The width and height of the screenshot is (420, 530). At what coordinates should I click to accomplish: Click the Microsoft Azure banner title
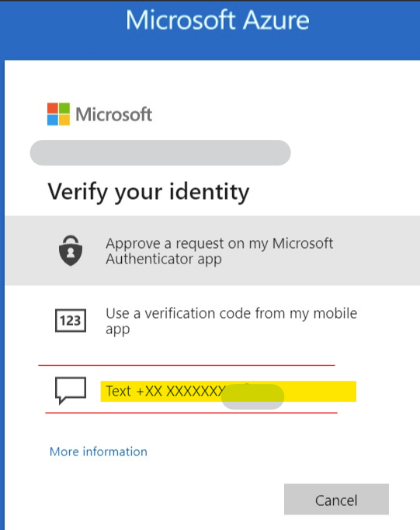tap(217, 20)
